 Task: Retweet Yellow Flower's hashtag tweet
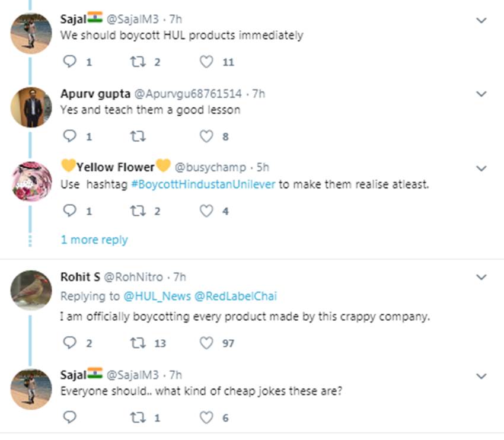pos(138,211)
